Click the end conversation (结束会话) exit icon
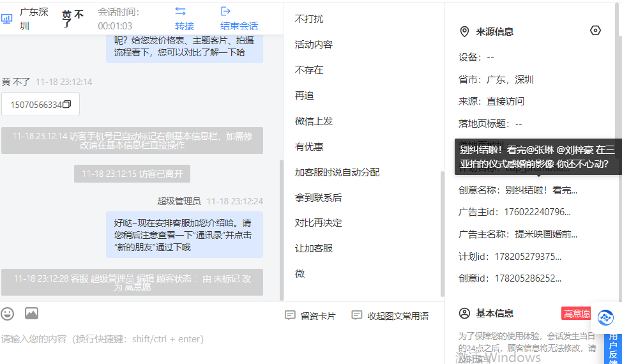 point(225,11)
